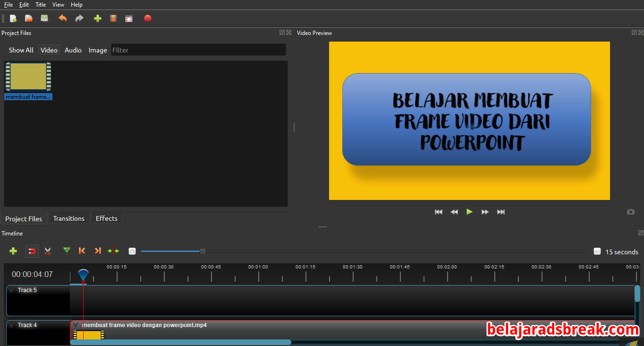Create a new project from the toolbar
644x346 pixels.
coord(13,18)
